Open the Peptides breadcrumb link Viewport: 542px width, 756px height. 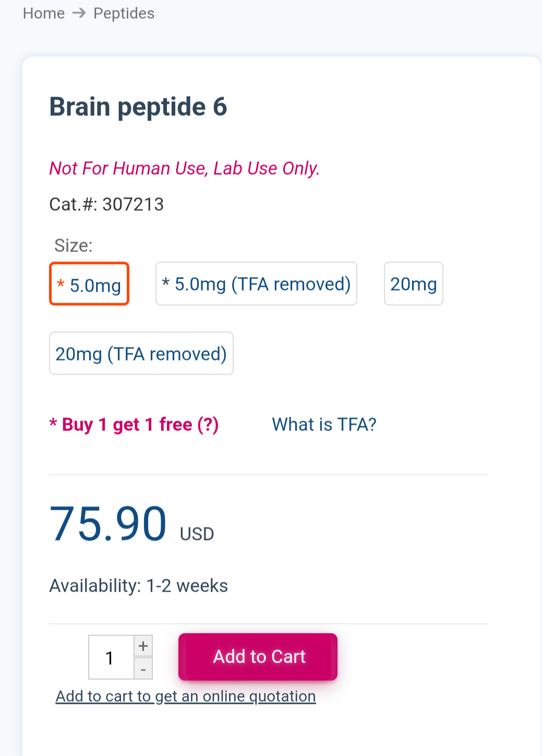pos(124,13)
